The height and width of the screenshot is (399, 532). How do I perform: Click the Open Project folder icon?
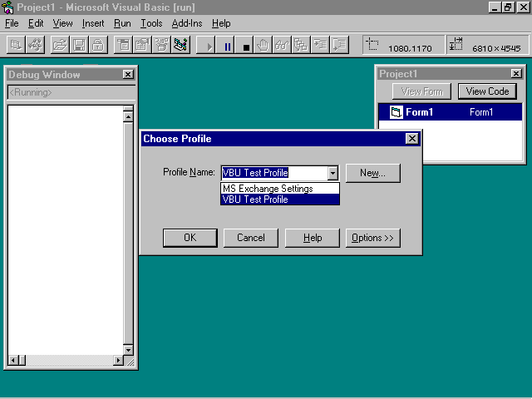61,46
